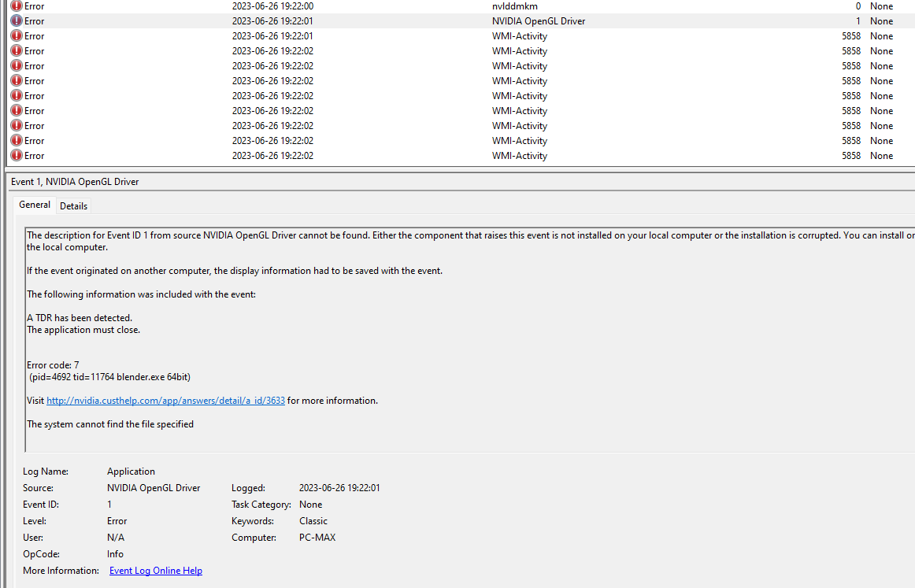915x588 pixels.
Task: Click the error icon beside NVIDIA OpenGL Driver event
Action: pyautogui.click(x=16, y=21)
